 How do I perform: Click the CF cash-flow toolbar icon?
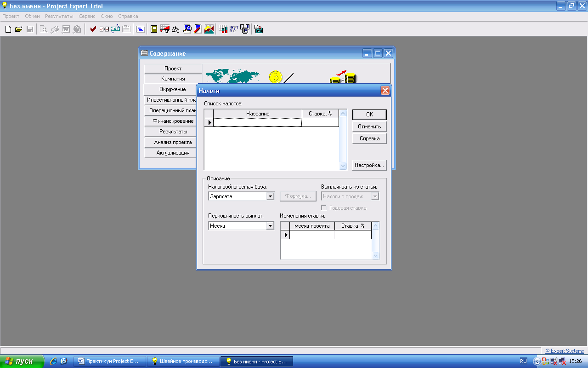coord(164,29)
